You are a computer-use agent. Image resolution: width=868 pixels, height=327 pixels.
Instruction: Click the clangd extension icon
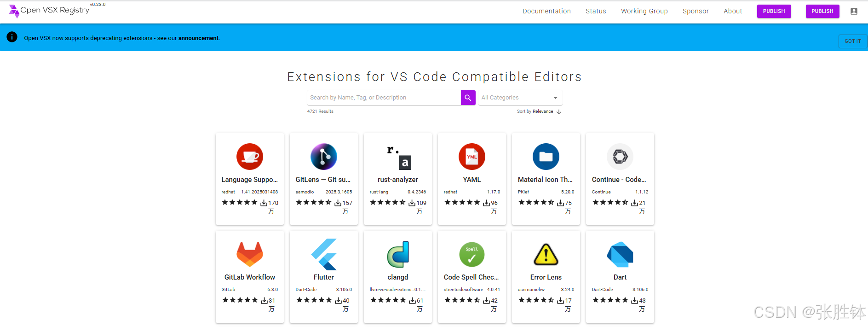pyautogui.click(x=398, y=254)
